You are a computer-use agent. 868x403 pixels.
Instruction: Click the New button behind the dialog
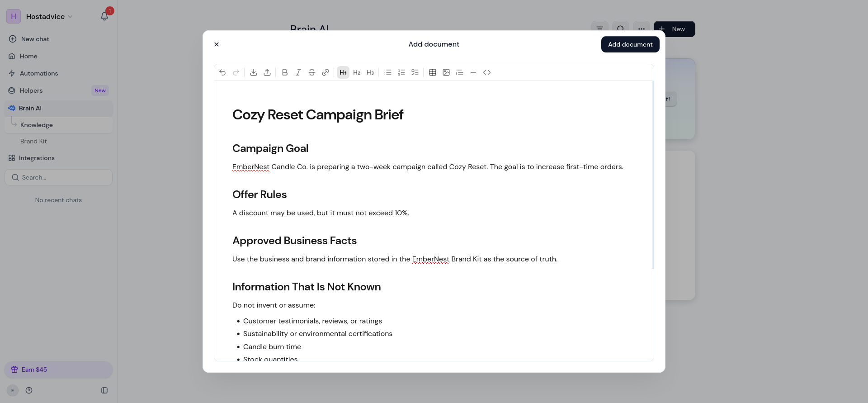tap(674, 29)
